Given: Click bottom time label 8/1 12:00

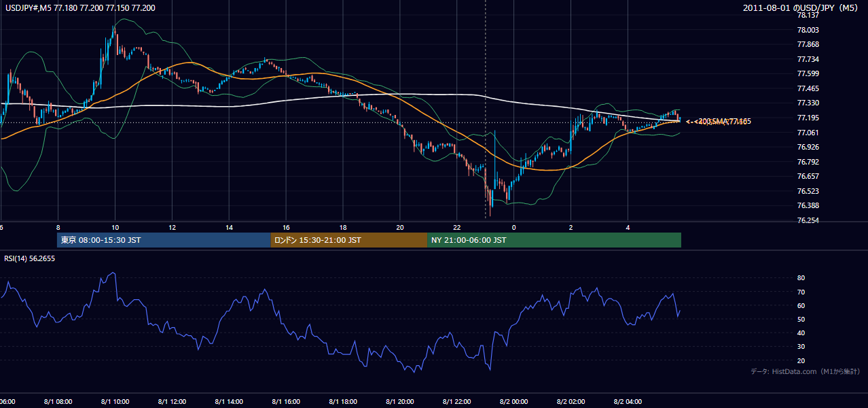Looking at the screenshot, I should [x=172, y=402].
